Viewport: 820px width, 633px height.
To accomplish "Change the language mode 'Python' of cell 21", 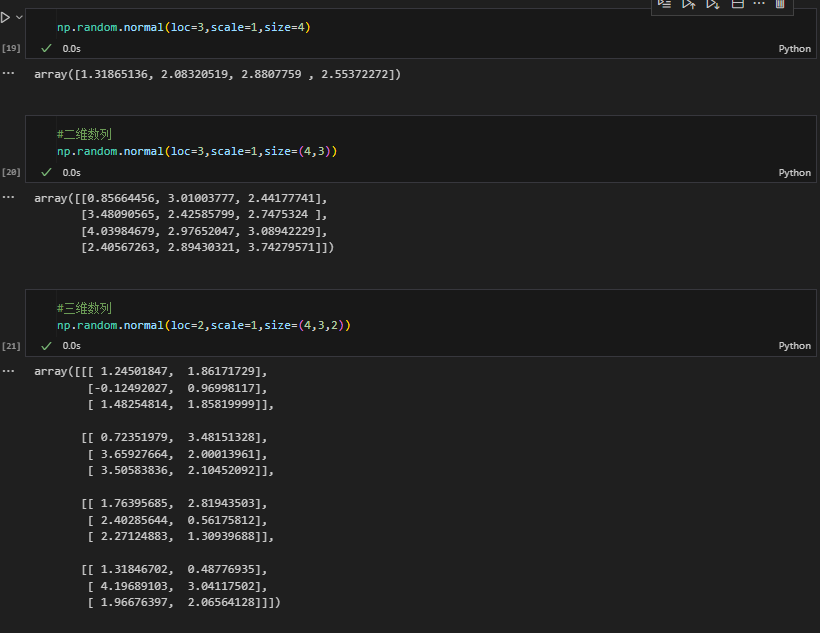I will [794, 346].
